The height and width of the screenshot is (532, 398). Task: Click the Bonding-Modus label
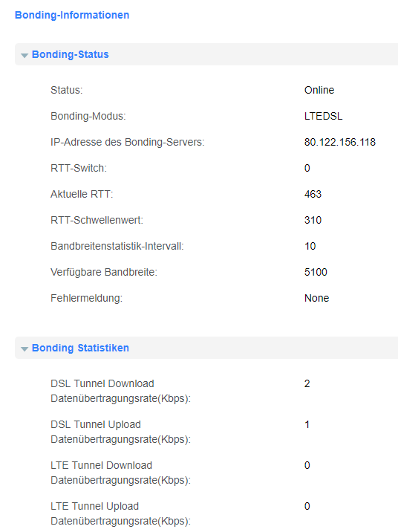(x=88, y=117)
